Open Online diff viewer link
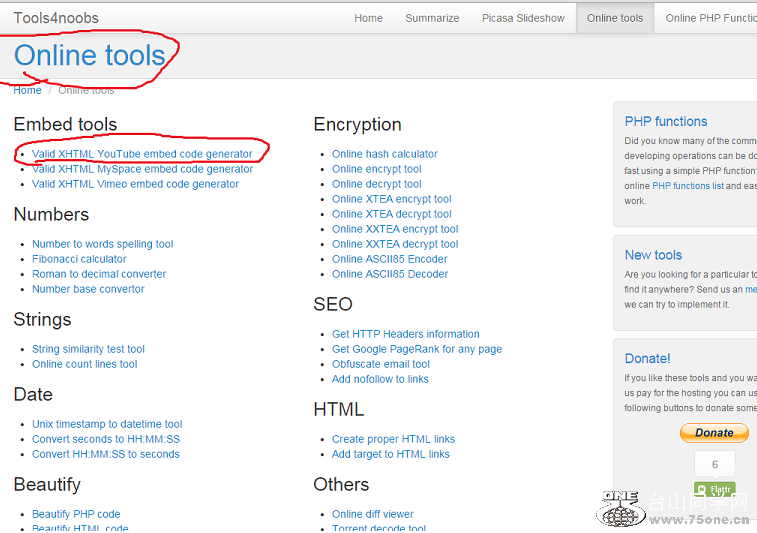757x533 pixels. tap(373, 514)
